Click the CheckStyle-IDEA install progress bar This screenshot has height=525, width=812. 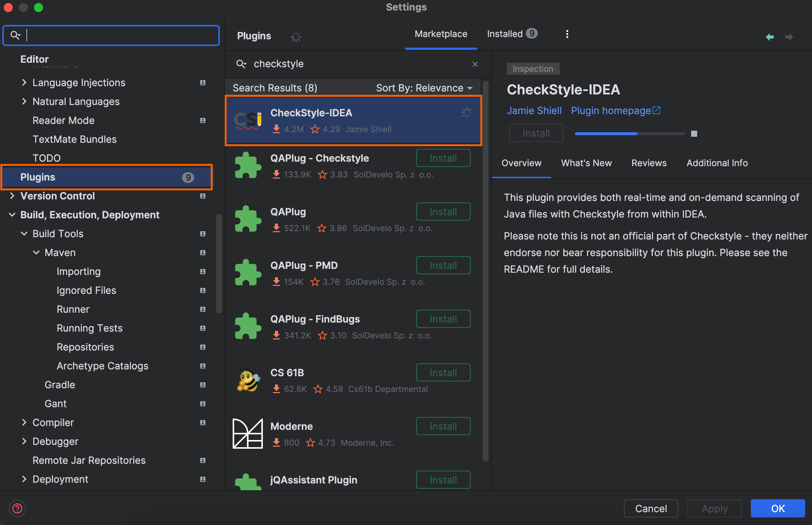pyautogui.click(x=629, y=134)
